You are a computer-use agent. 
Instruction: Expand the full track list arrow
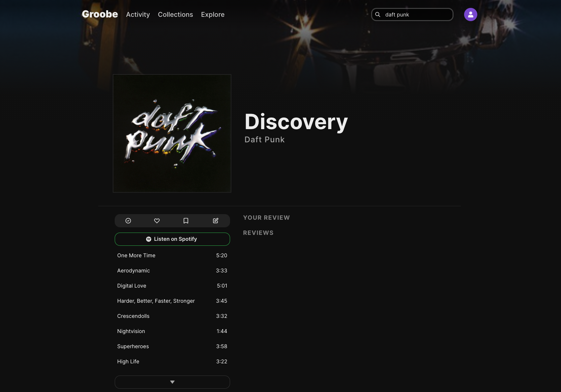[x=172, y=382]
